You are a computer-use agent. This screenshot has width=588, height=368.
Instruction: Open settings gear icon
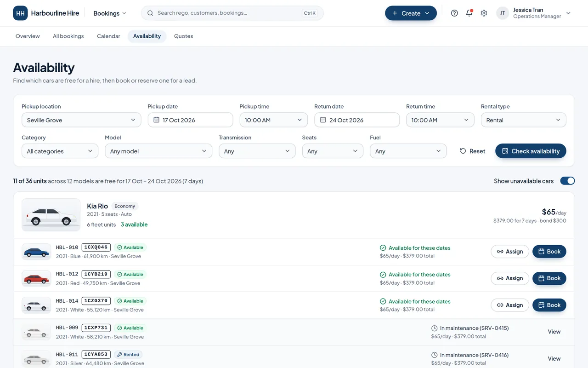(x=484, y=13)
